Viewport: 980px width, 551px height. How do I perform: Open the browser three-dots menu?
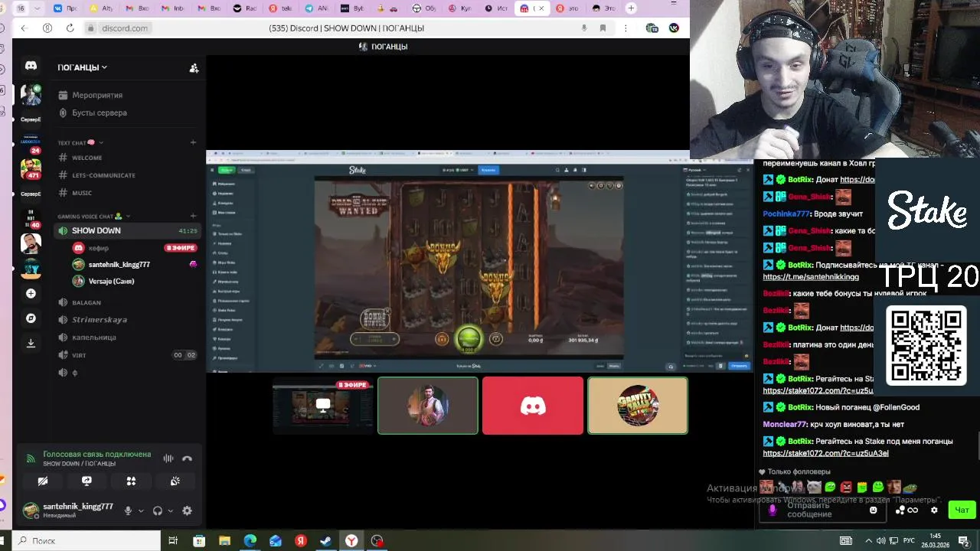[626, 28]
